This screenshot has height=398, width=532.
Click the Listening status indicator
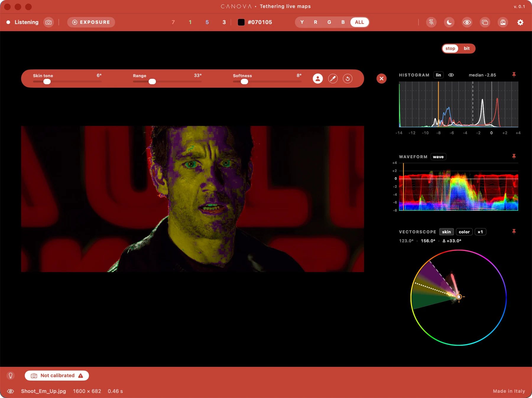click(23, 22)
